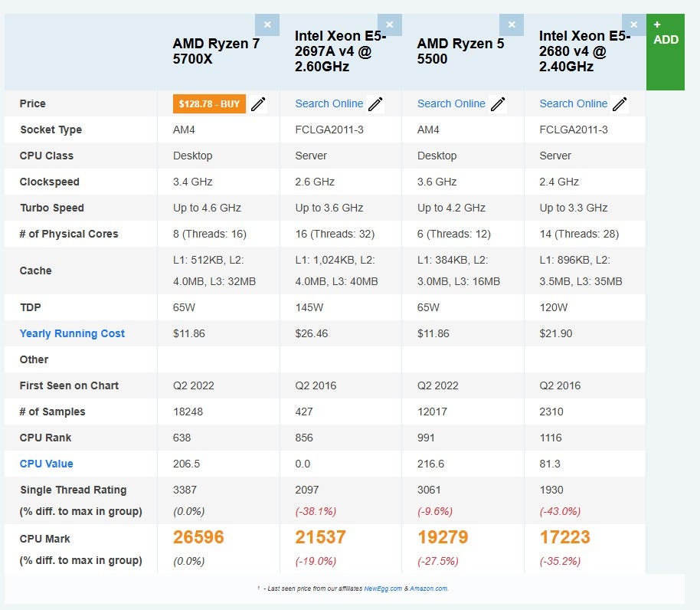Click the $128.78 BUY button
Screen dimensions: 700x610
click(x=209, y=104)
